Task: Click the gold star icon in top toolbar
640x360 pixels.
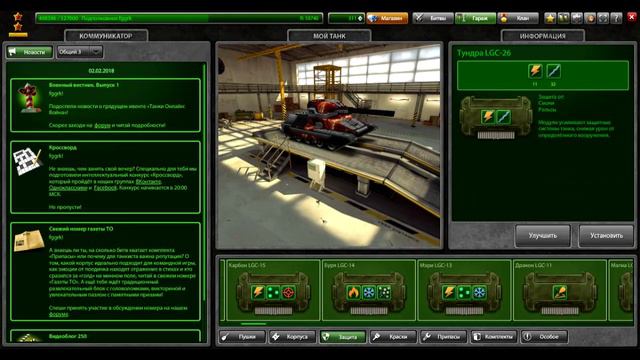Action: point(550,18)
